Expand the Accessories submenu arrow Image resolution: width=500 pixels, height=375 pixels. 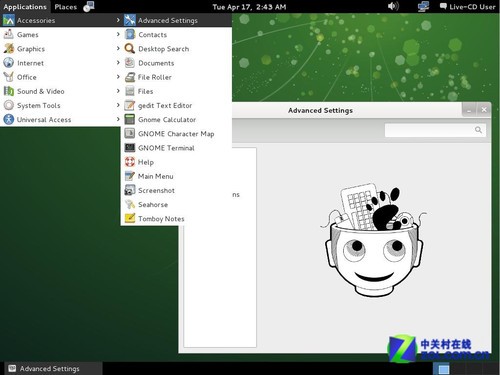coord(118,20)
